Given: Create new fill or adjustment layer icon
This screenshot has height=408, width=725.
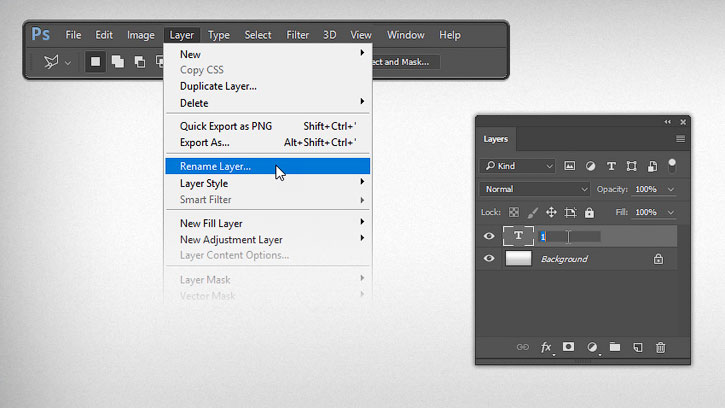Looking at the screenshot, I should coord(592,347).
